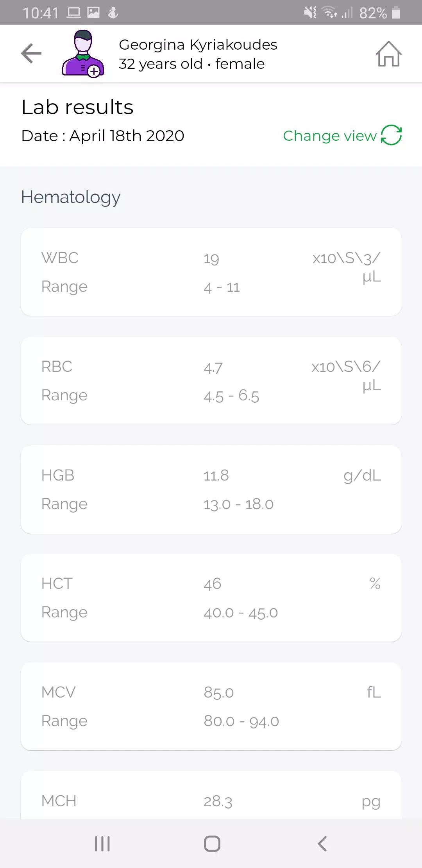Tap the back arrow in header

31,54
